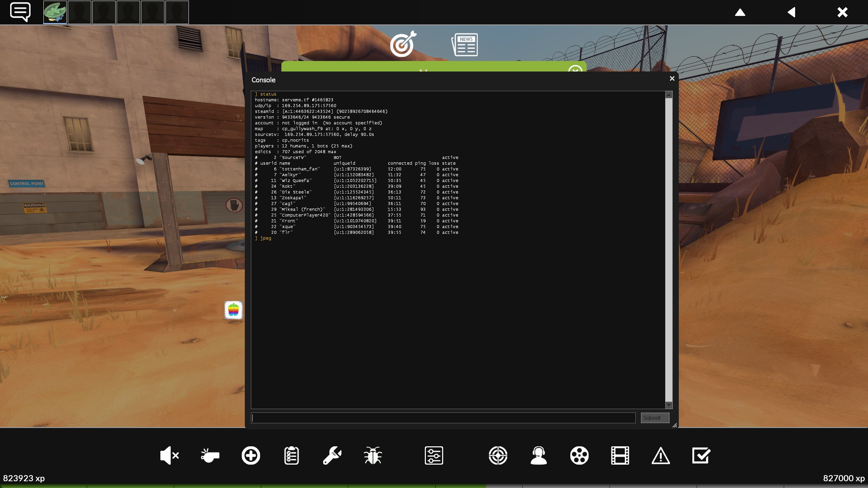Viewport: 868px width, 488px height.
Task: Open the wrench tools icon
Action: point(332,455)
